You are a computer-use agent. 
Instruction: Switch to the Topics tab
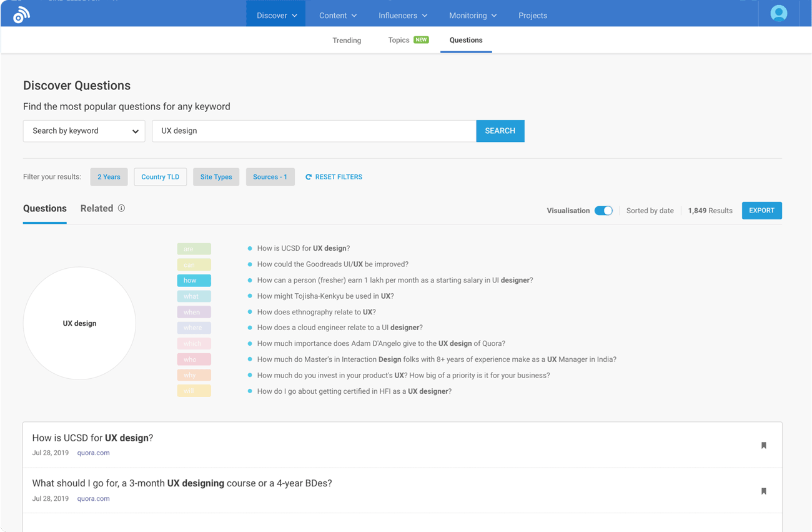click(399, 40)
